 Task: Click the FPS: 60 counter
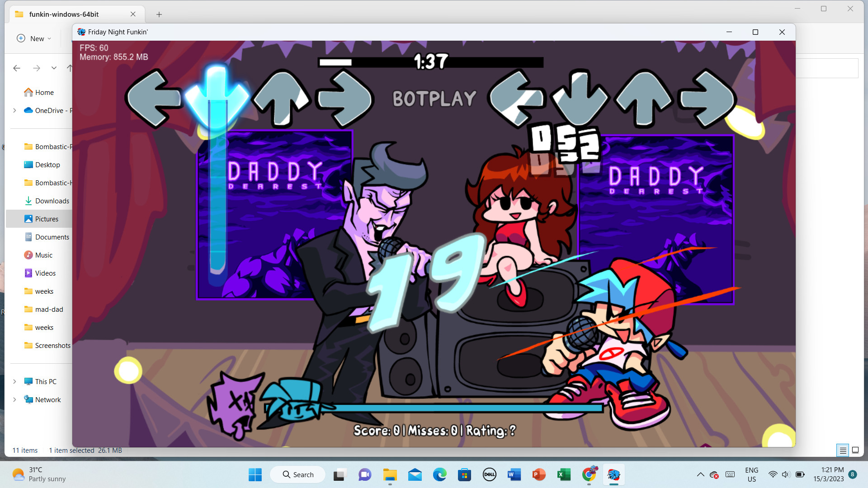(x=94, y=48)
